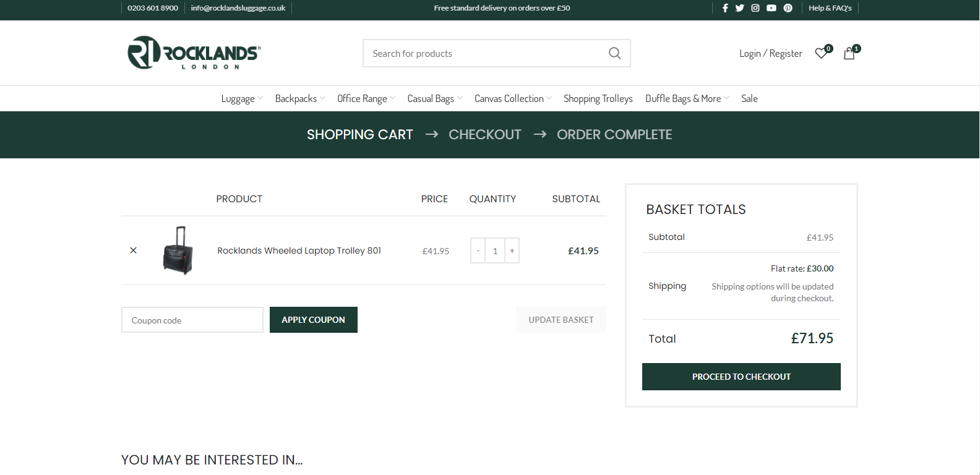Expand the Canvas Collection menu

(513, 98)
